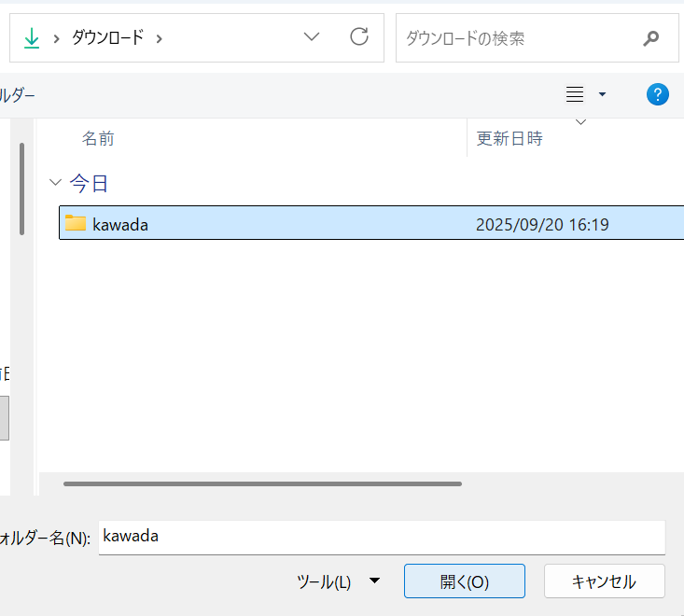Collapse the 今日 group
Image resolution: width=684 pixels, height=616 pixels.
56,183
